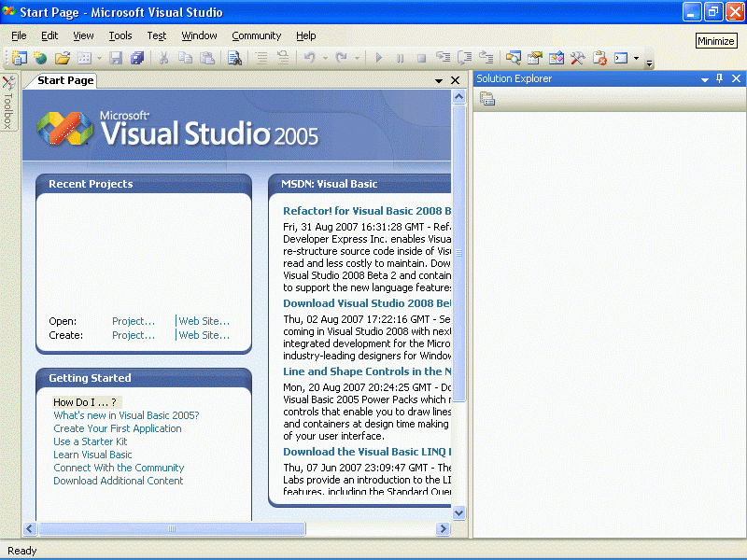Screen dimensions: 747x560
Task: Open the View menu
Action: pyautogui.click(x=83, y=35)
